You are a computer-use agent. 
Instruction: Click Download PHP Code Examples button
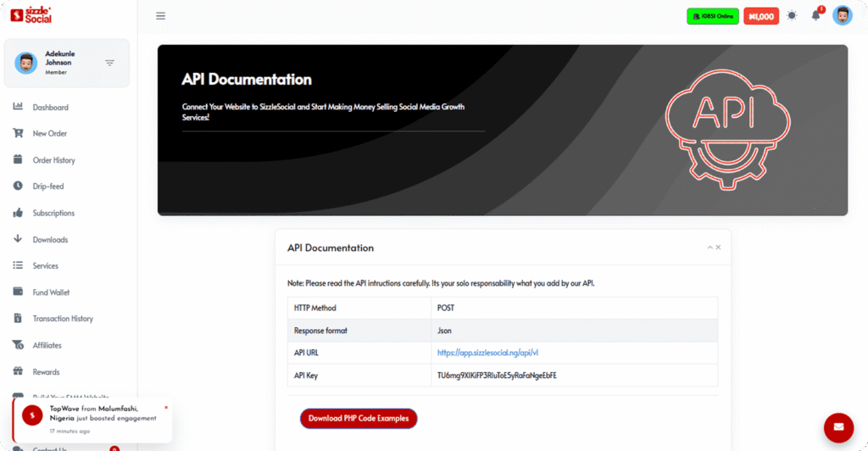click(x=359, y=418)
